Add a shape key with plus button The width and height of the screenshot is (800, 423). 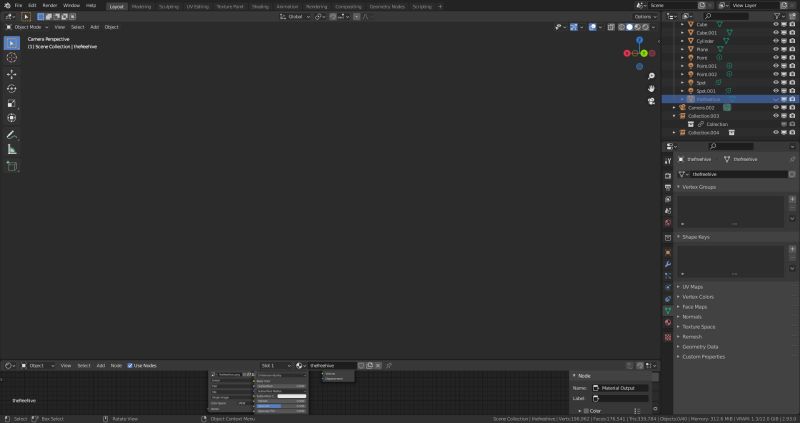(x=792, y=249)
